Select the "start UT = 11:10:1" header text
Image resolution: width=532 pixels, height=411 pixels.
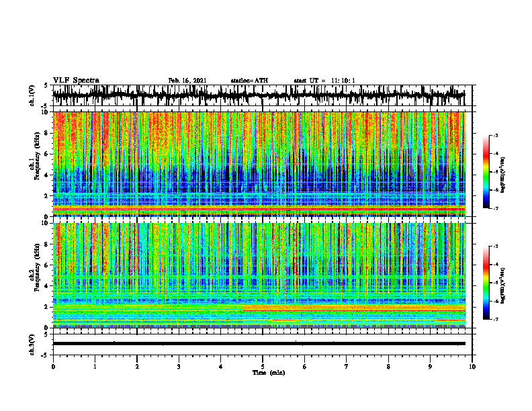[324, 81]
